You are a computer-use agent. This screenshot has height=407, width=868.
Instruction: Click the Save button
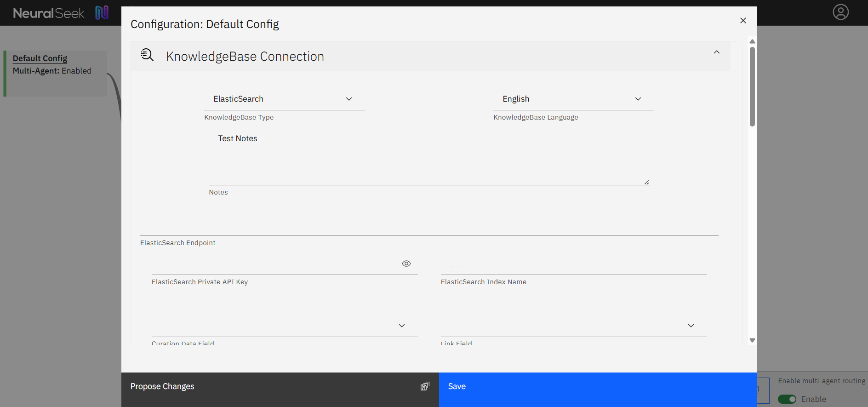point(598,390)
